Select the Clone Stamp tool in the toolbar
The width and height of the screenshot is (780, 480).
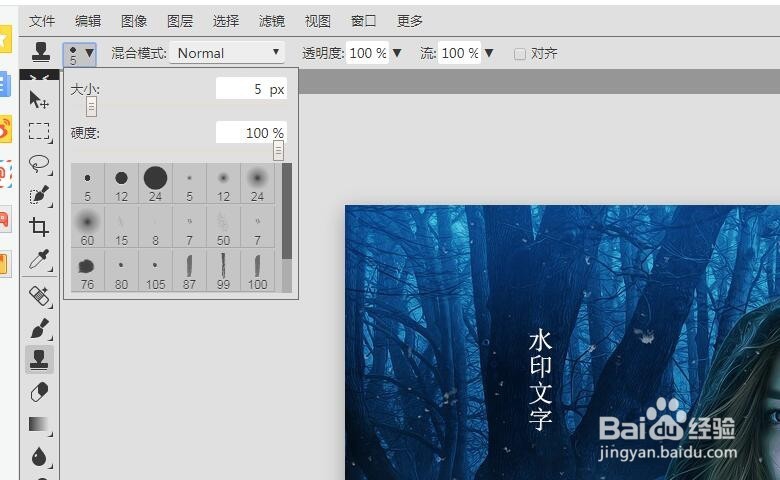(x=39, y=360)
